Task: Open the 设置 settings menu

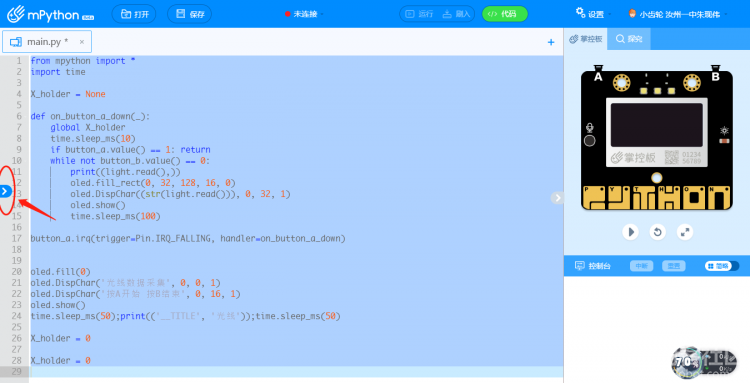Action: click(593, 14)
